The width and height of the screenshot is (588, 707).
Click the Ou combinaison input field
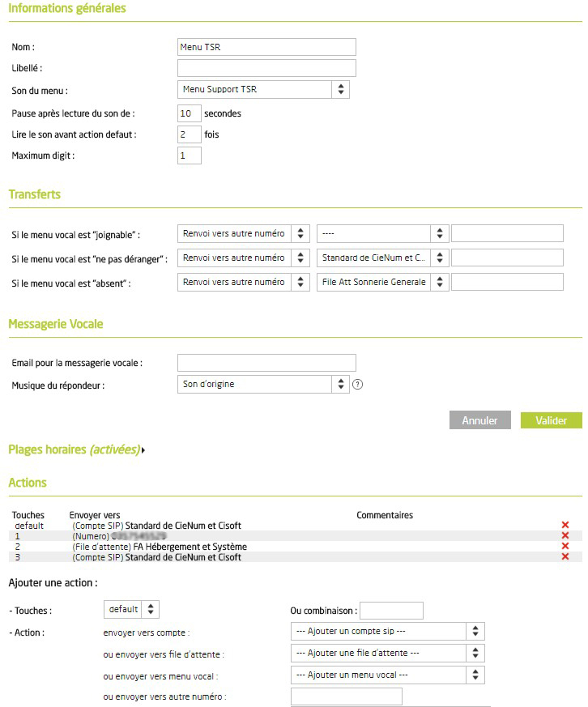(x=391, y=611)
